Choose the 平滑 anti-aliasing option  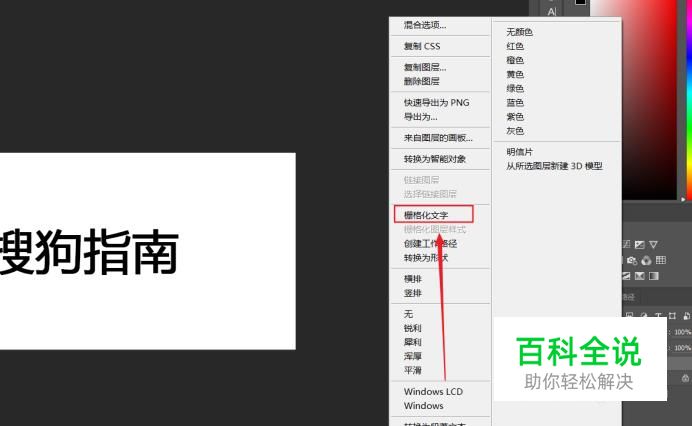413,370
